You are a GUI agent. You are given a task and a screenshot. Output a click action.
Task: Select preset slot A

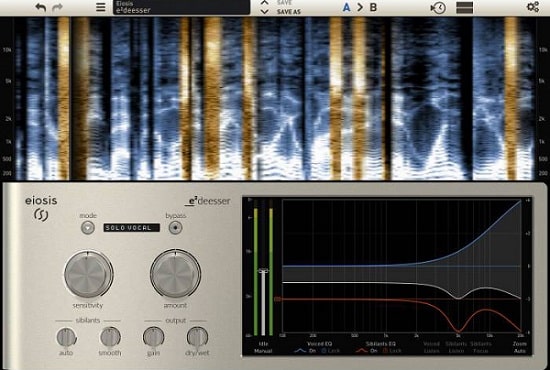point(346,7)
